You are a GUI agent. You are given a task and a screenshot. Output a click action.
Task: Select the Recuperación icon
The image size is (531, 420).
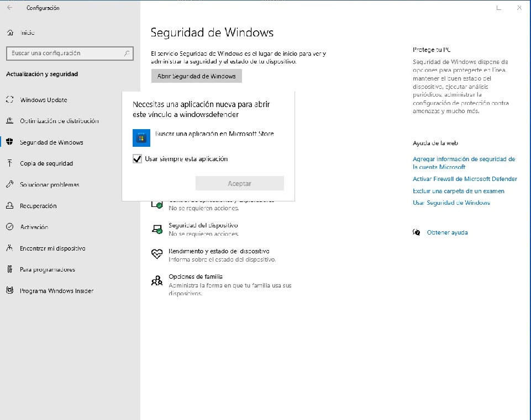[10, 206]
